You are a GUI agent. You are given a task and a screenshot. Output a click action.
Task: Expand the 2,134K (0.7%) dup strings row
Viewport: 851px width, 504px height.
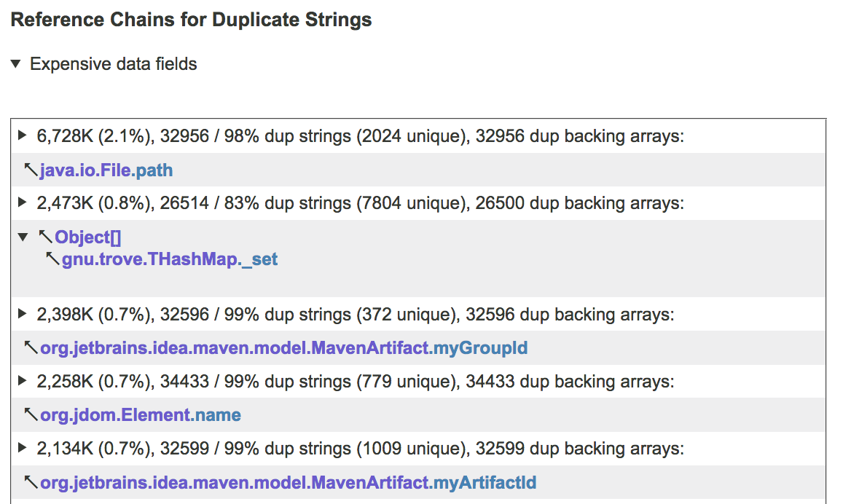pyautogui.click(x=22, y=448)
